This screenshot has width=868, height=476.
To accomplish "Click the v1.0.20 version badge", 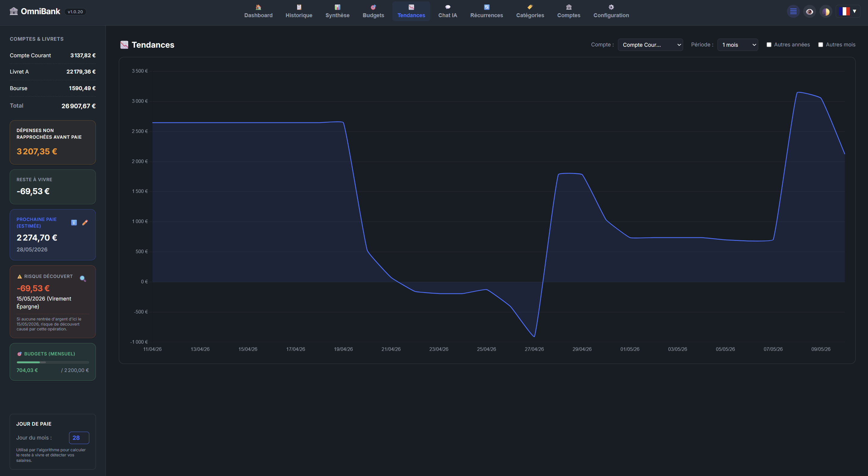I will 75,12.
